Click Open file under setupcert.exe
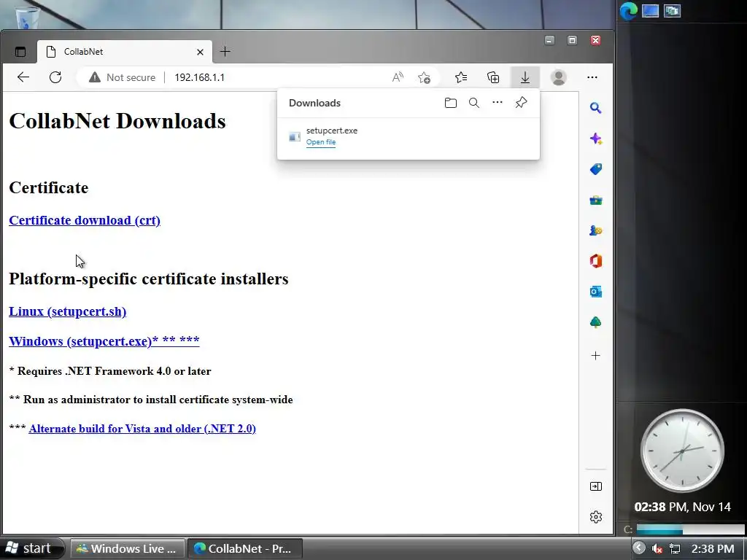Viewport: 747px width, 560px height. tap(321, 142)
